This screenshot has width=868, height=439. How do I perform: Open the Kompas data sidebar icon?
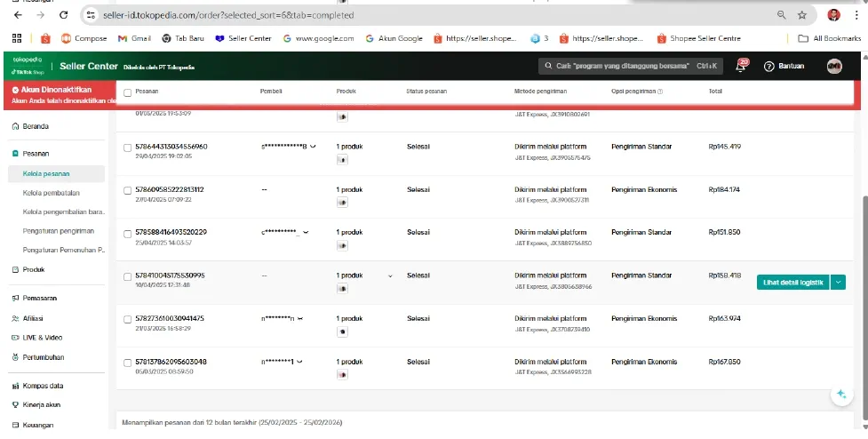pos(15,386)
